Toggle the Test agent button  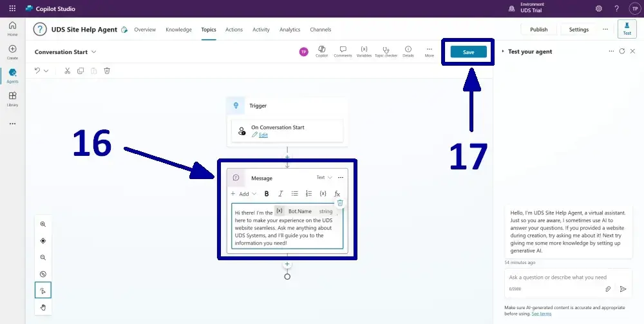(627, 29)
